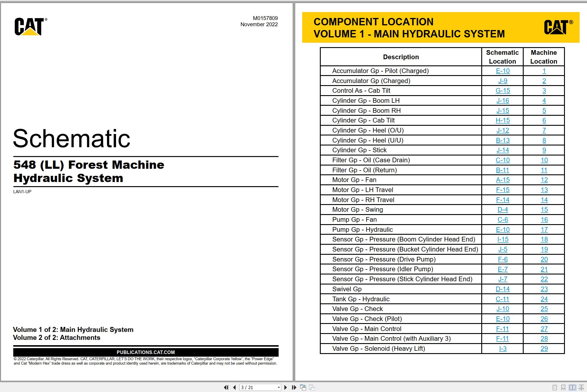
Task: Click the 'Sensor Gp - Pressure (Idler Pump)' row text
Action: tap(383, 269)
